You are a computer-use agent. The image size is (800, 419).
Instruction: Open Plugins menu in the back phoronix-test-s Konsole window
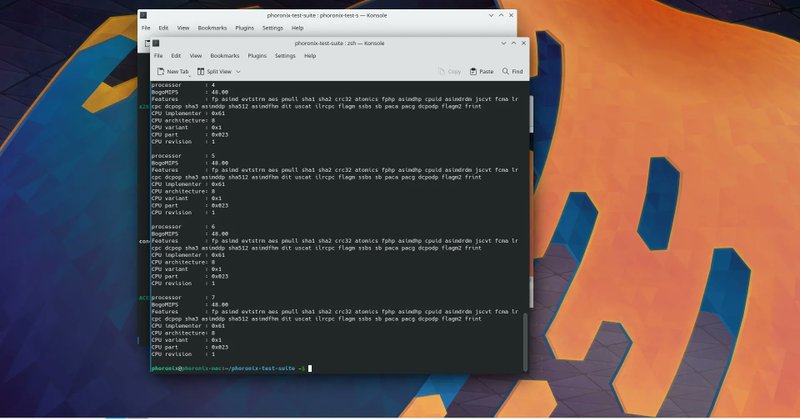tap(244, 28)
